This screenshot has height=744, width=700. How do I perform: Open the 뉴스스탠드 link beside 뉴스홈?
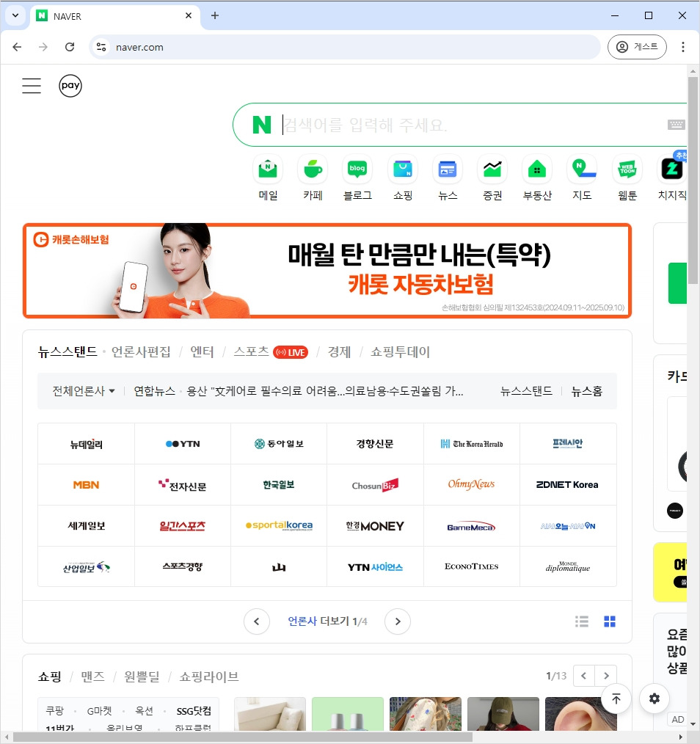coord(526,391)
